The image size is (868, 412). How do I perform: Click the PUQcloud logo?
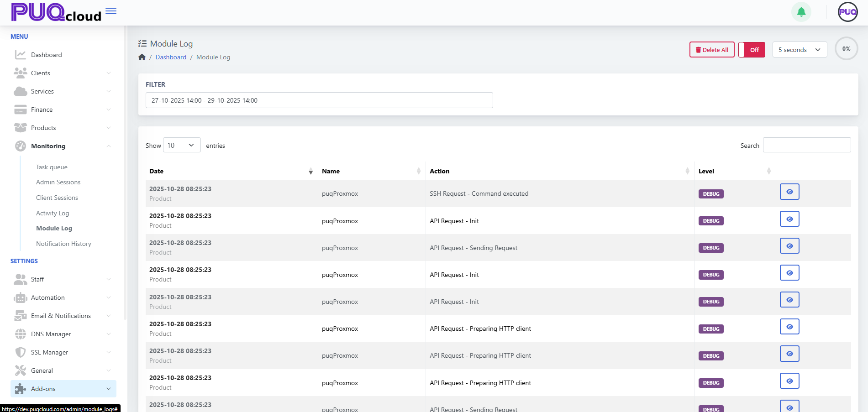(x=56, y=12)
